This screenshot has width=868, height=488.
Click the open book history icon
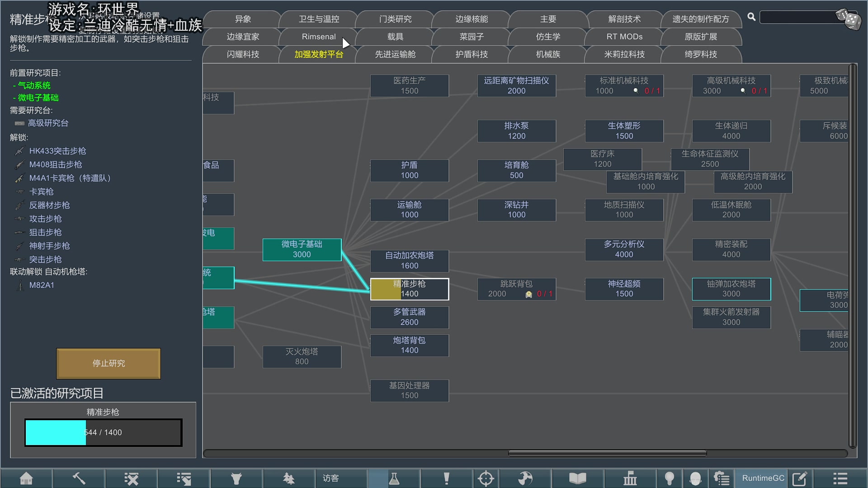click(577, 478)
